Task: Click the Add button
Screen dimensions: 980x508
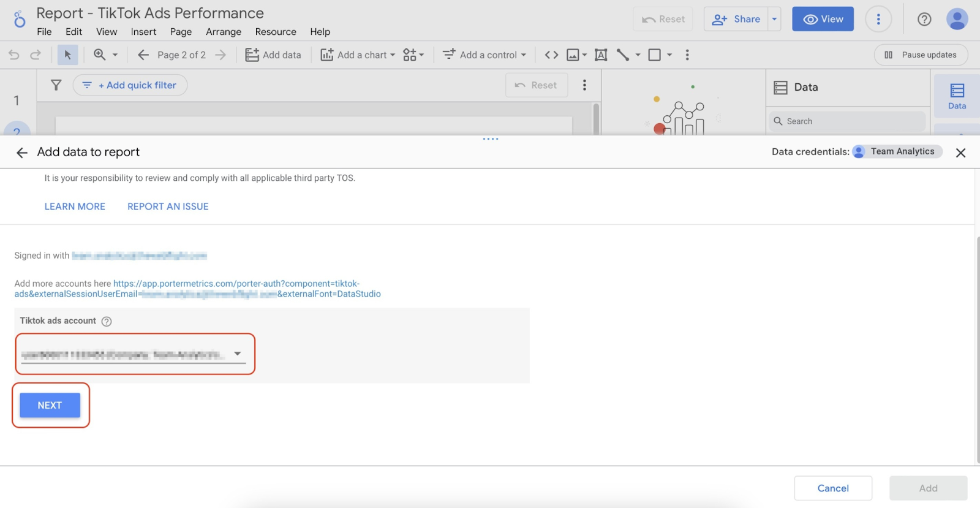Action: [928, 488]
